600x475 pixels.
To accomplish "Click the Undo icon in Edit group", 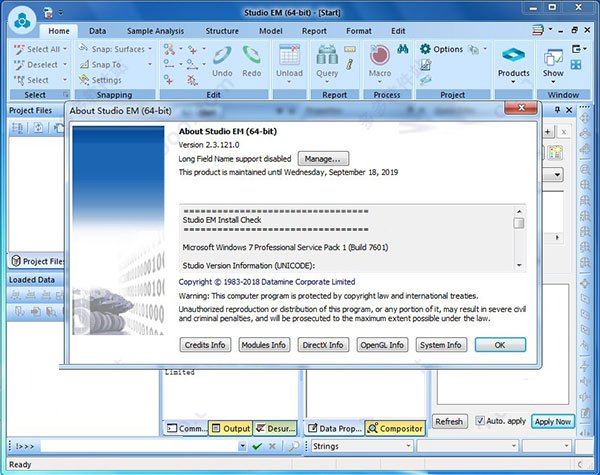I will click(x=222, y=55).
